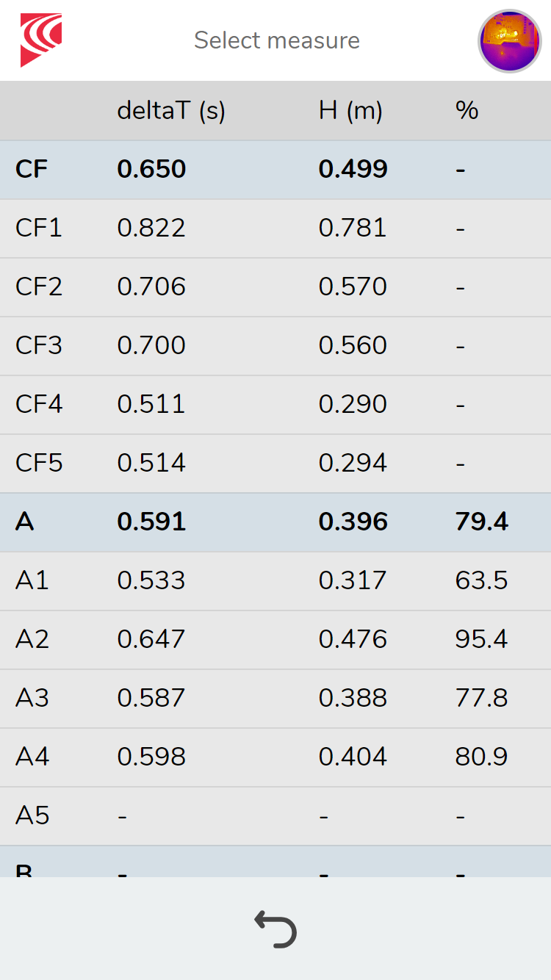The width and height of the screenshot is (551, 980).
Task: Select measure CF2 with 0.706 deltaT
Action: click(x=275, y=287)
